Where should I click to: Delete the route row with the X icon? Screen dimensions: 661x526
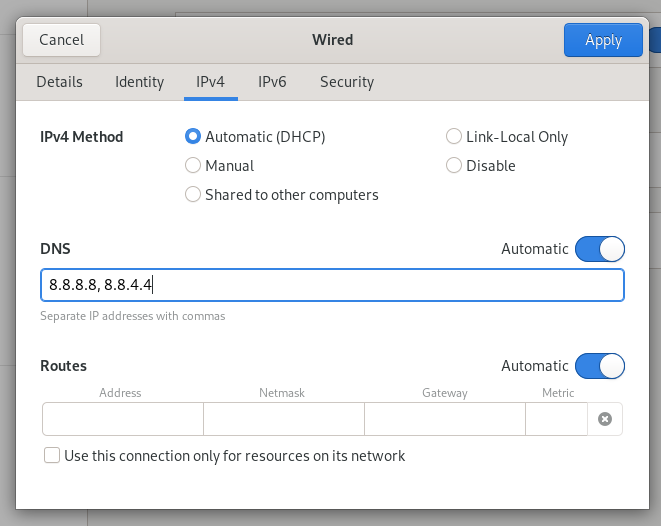(605, 419)
